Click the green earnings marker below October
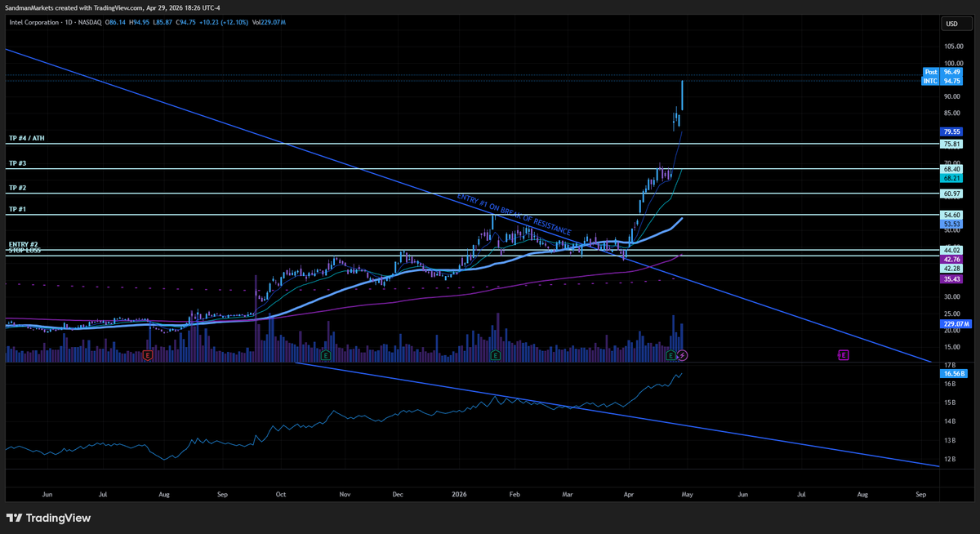The height and width of the screenshot is (534, 980). 326,355
